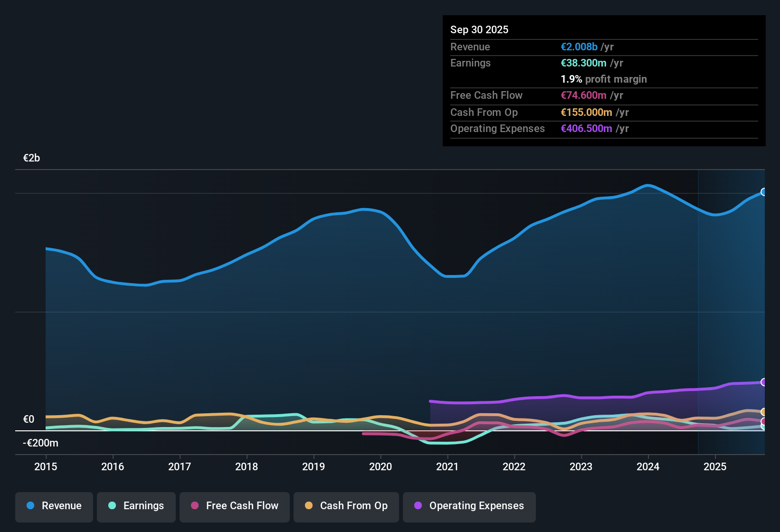
Task: Click the -€200m axis label
Action: pyautogui.click(x=40, y=443)
